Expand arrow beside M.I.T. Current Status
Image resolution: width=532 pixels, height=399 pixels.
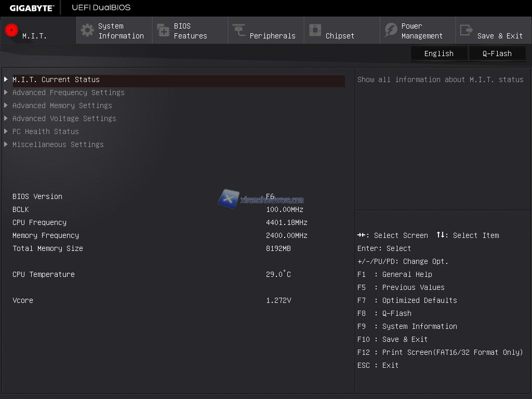tap(6, 79)
